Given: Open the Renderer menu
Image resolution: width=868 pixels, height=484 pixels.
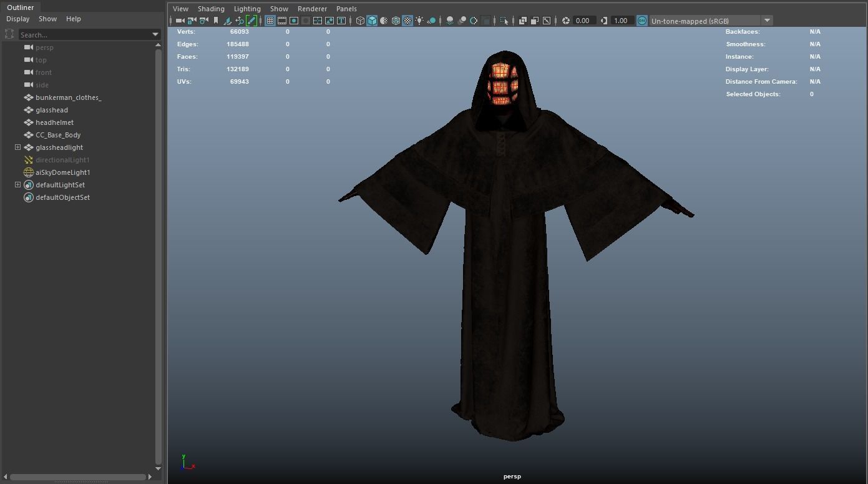Looking at the screenshot, I should [x=312, y=9].
